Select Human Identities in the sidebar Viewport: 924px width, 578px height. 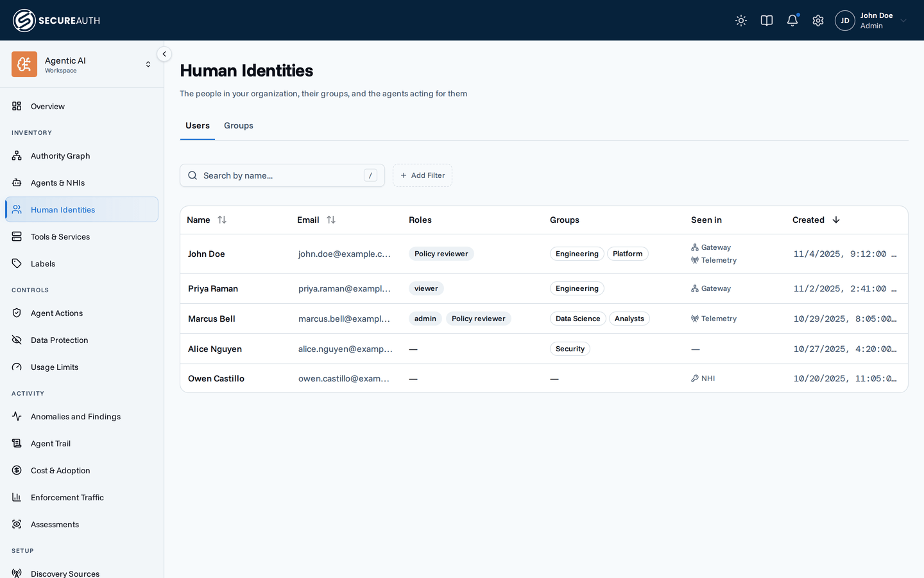pos(81,210)
